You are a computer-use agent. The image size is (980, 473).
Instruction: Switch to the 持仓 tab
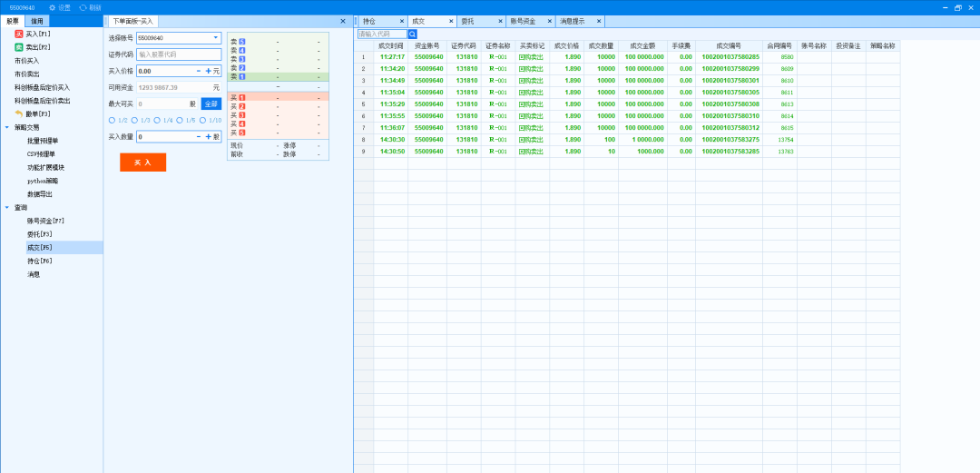point(369,21)
